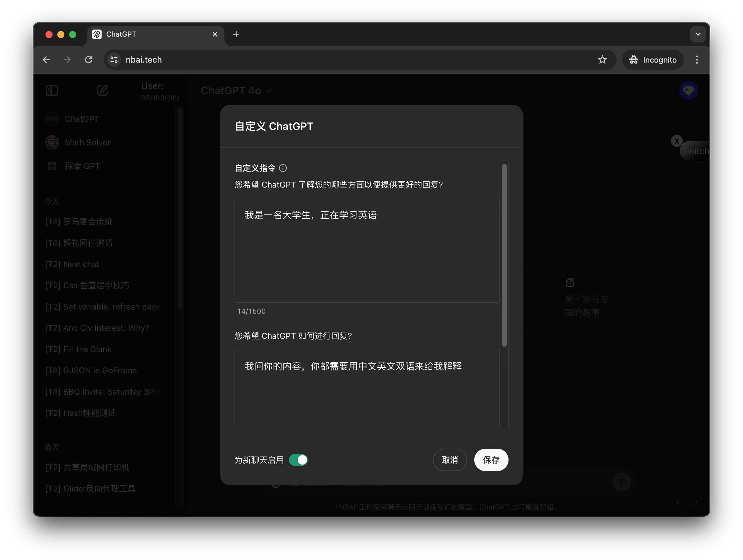
Task: Click the nbai.tech address bar
Action: (359, 60)
